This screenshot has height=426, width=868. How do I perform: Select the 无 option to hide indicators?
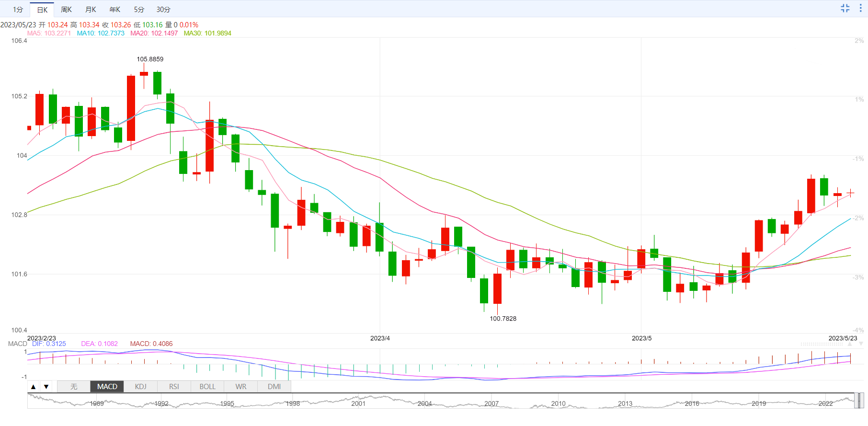pyautogui.click(x=74, y=387)
